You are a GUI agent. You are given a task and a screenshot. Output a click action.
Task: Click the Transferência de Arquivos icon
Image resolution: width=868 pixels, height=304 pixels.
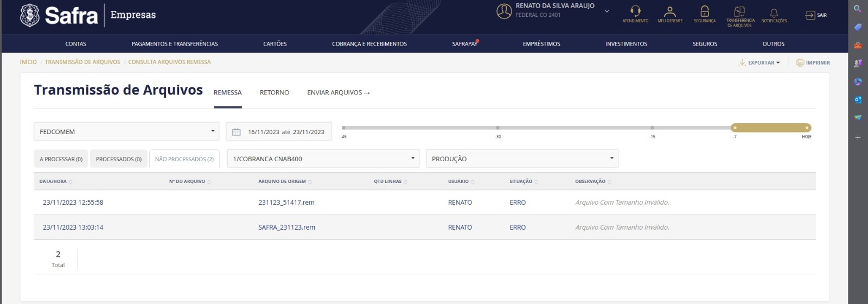click(x=740, y=11)
